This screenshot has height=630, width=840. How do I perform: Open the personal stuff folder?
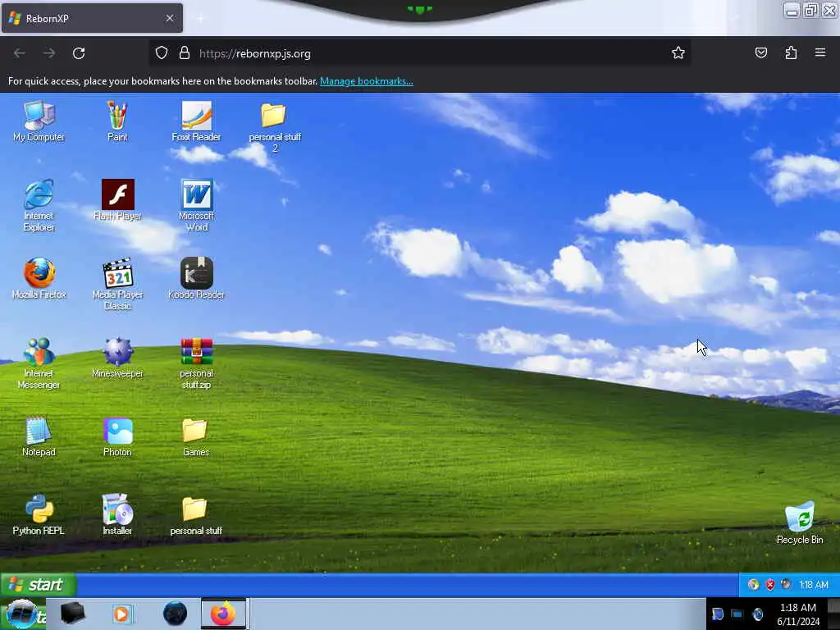click(x=196, y=515)
